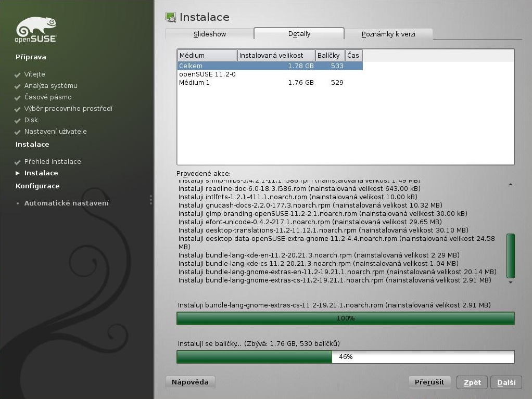
Task: Click the 529 packages cell for Médium 1
Action: click(x=337, y=82)
